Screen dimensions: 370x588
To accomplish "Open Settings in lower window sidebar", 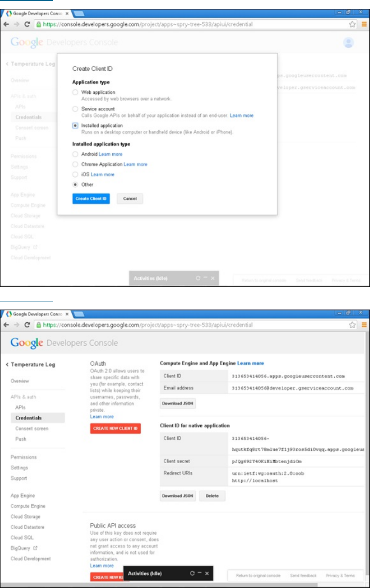I will pos(19,468).
